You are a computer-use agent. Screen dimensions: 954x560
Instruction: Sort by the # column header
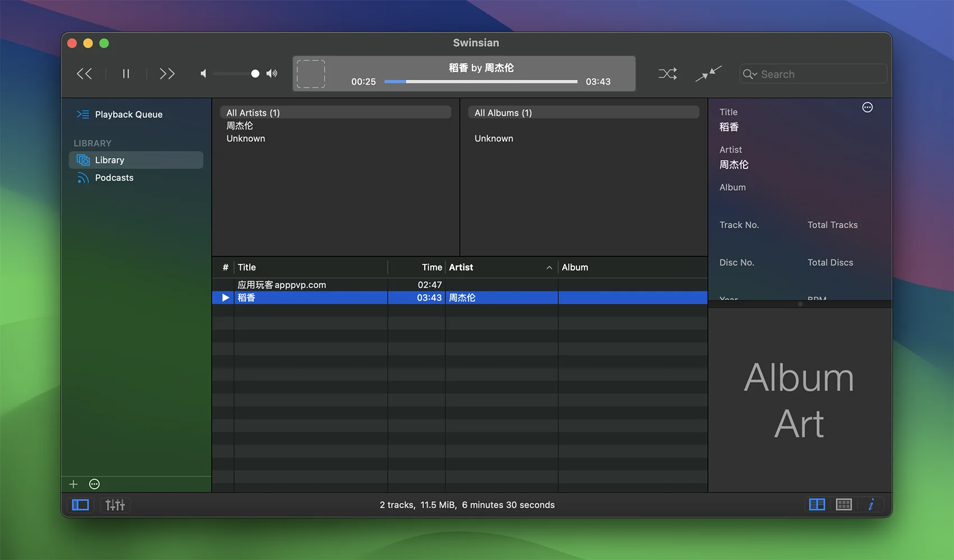click(225, 267)
